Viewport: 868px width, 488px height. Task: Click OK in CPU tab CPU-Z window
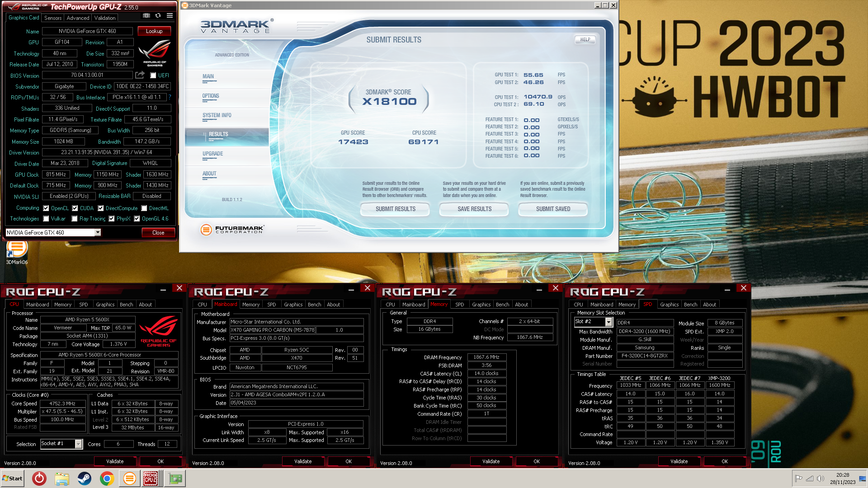160,461
